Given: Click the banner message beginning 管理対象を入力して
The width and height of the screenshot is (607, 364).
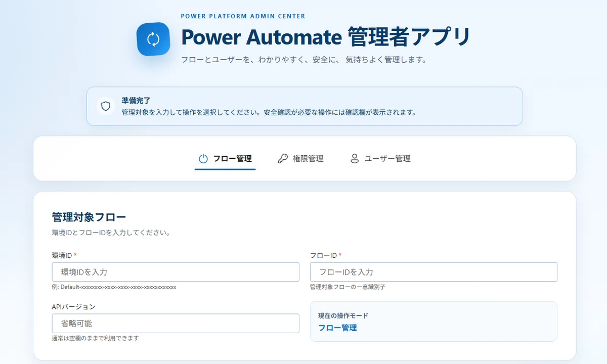Looking at the screenshot, I should 269,112.
